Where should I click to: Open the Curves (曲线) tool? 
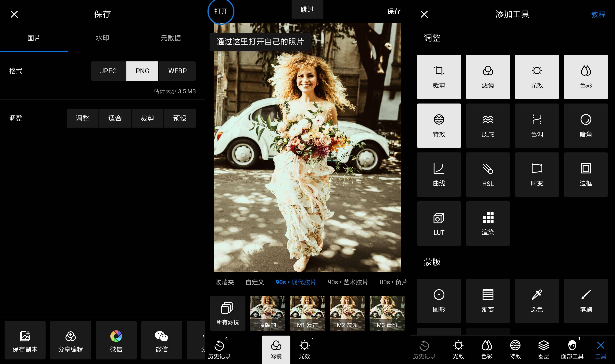click(439, 174)
